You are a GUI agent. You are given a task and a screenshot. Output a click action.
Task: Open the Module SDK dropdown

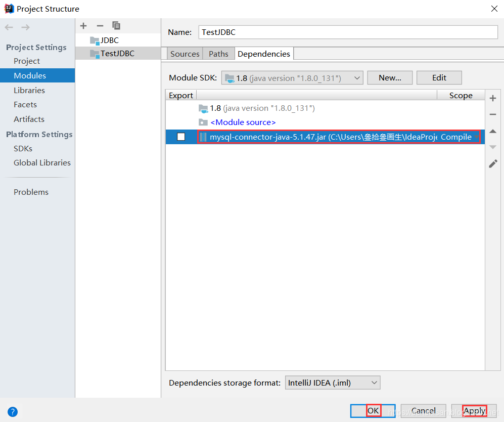pos(292,78)
